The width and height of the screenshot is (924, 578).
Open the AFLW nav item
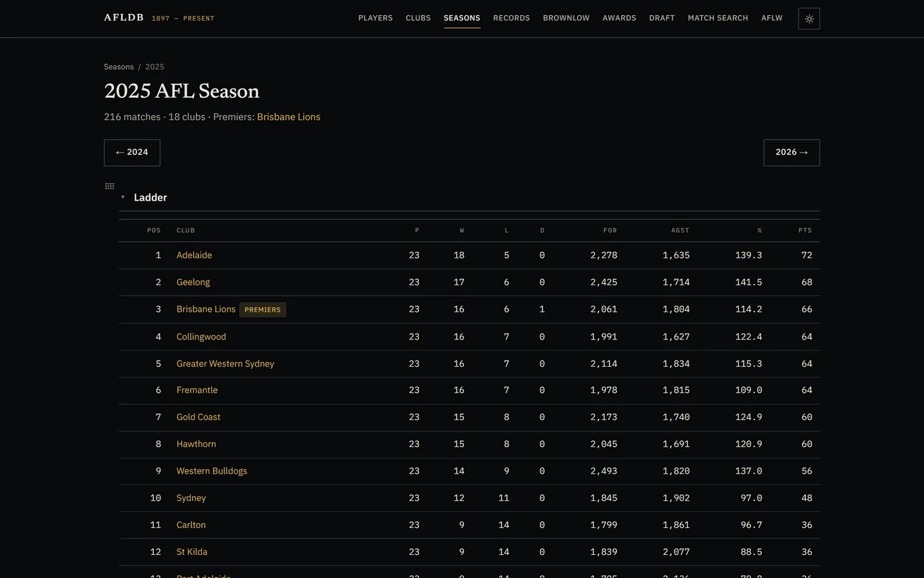(772, 18)
